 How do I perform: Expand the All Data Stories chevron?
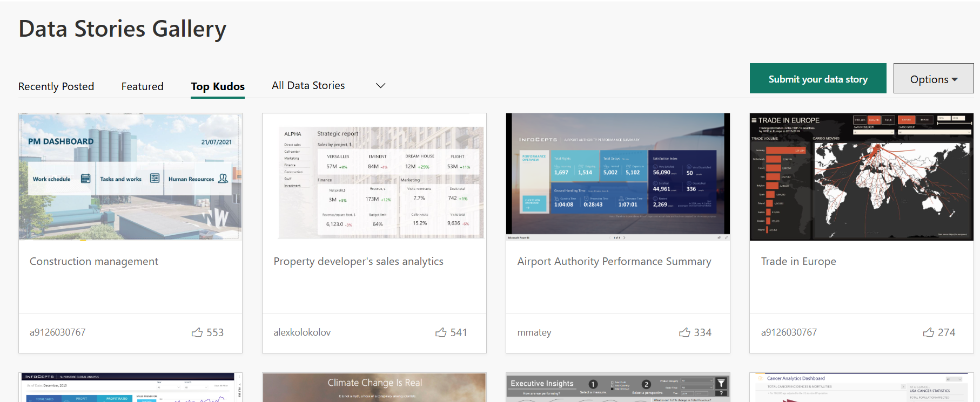tap(380, 86)
